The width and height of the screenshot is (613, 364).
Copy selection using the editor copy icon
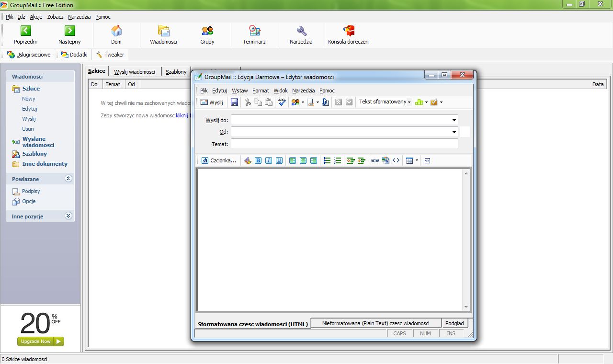click(x=258, y=102)
